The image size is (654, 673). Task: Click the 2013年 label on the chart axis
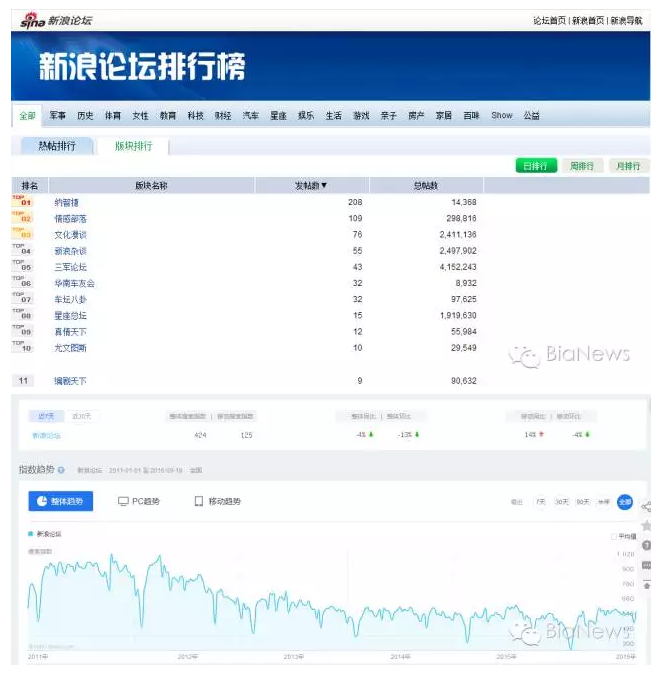click(x=294, y=657)
